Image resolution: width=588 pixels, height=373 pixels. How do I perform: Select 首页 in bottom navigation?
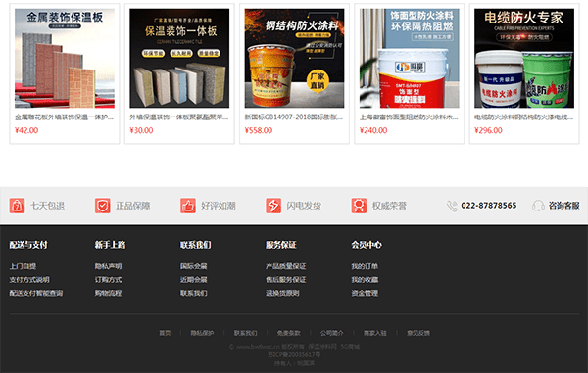coord(165,333)
